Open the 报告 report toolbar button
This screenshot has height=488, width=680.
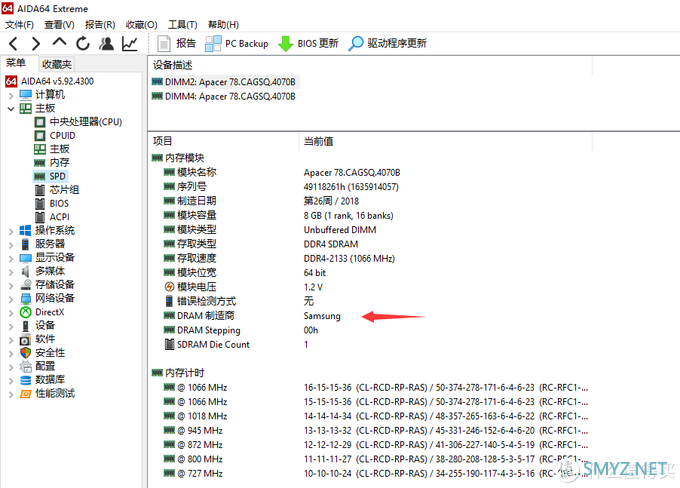[x=177, y=43]
